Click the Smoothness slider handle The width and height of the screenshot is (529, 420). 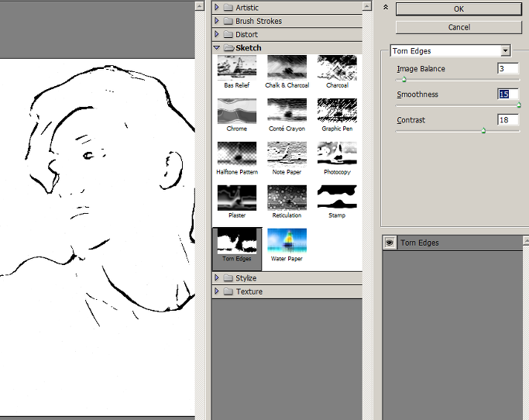click(519, 105)
